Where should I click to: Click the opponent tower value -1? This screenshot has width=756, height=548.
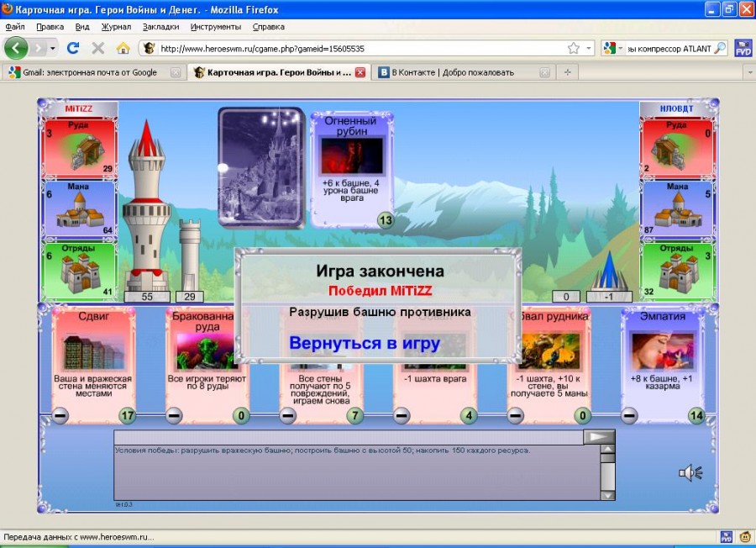click(x=609, y=297)
